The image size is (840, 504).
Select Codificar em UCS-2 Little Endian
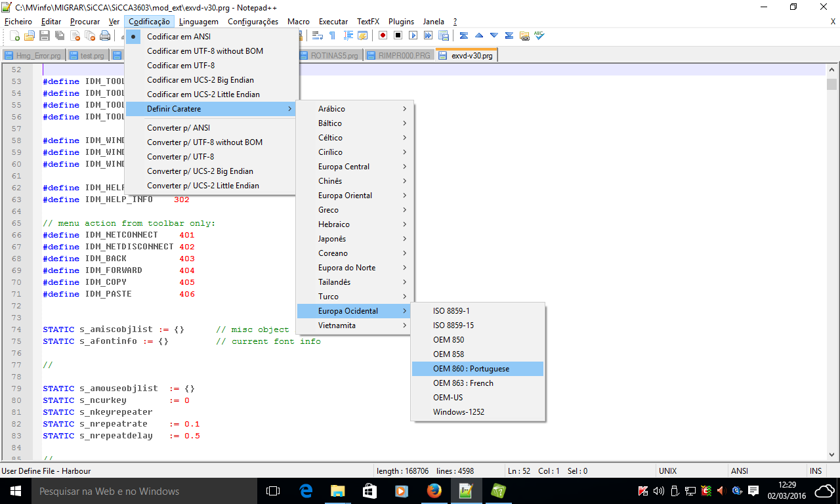[203, 94]
